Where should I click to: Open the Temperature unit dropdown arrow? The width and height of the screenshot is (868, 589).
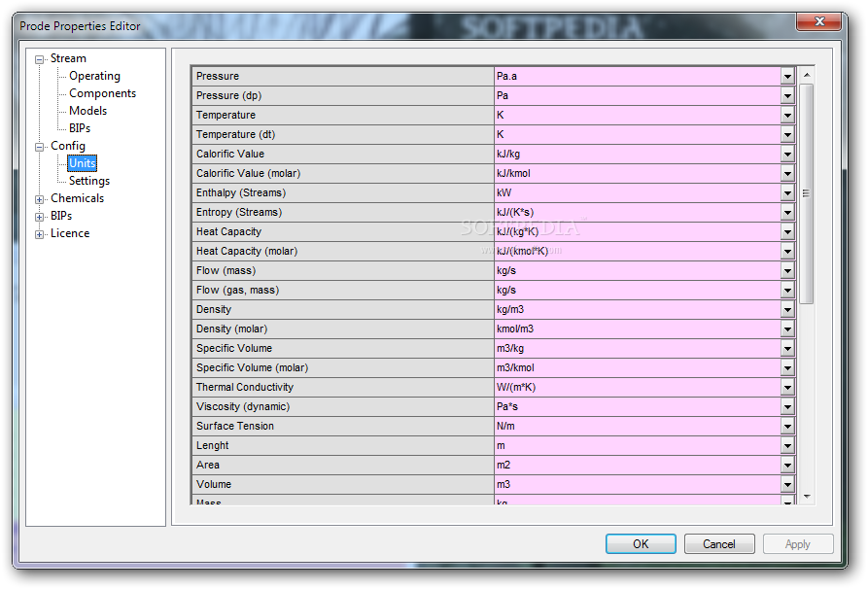click(x=787, y=115)
